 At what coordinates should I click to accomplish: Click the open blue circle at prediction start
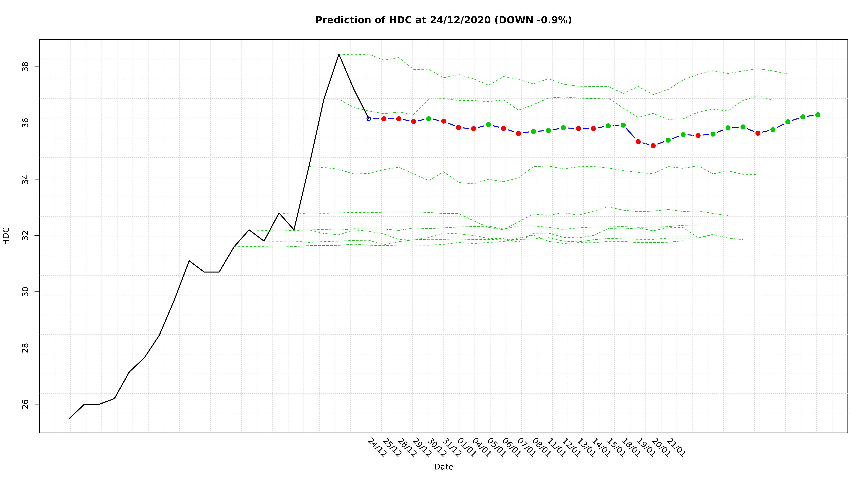coord(369,119)
